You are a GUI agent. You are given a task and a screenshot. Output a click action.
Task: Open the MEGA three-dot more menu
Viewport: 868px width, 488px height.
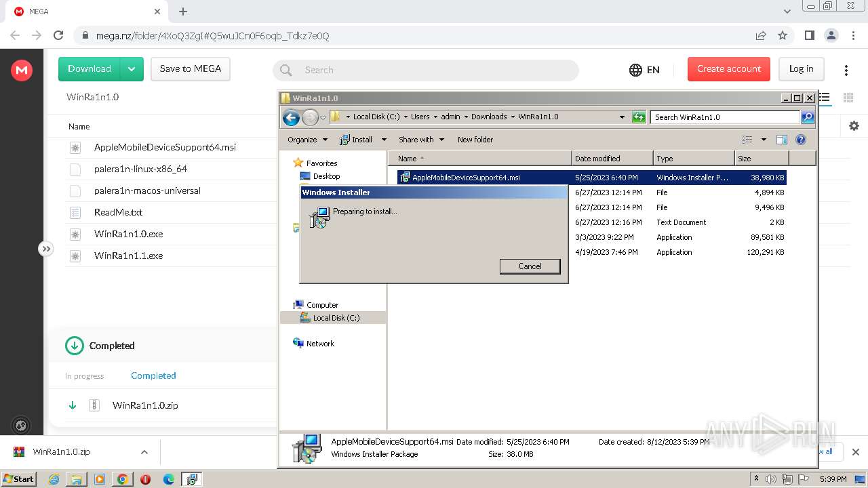point(846,70)
